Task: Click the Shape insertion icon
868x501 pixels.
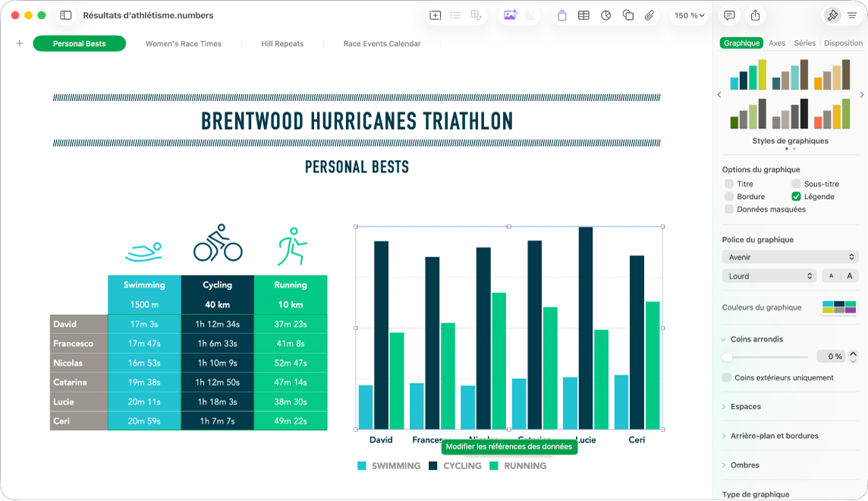Action: [x=628, y=15]
